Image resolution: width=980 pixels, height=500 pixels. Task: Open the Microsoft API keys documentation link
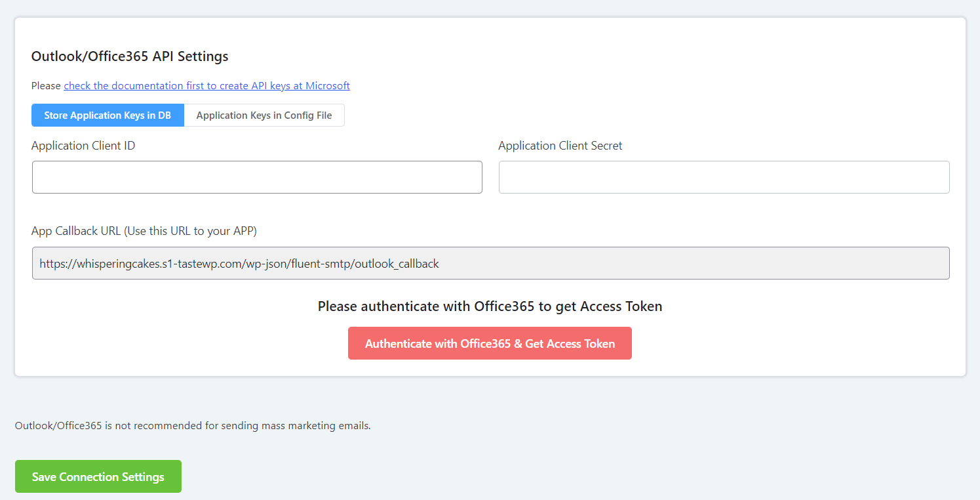[206, 85]
